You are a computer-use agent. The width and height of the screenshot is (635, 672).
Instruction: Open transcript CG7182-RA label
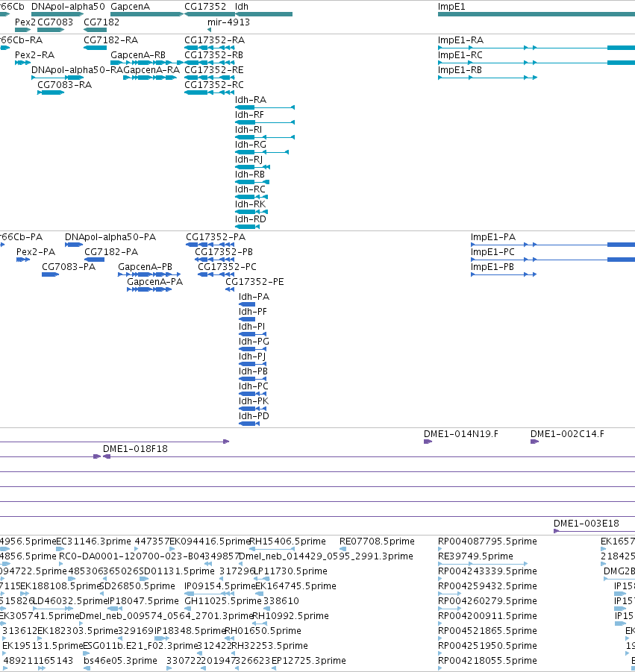coord(110,40)
